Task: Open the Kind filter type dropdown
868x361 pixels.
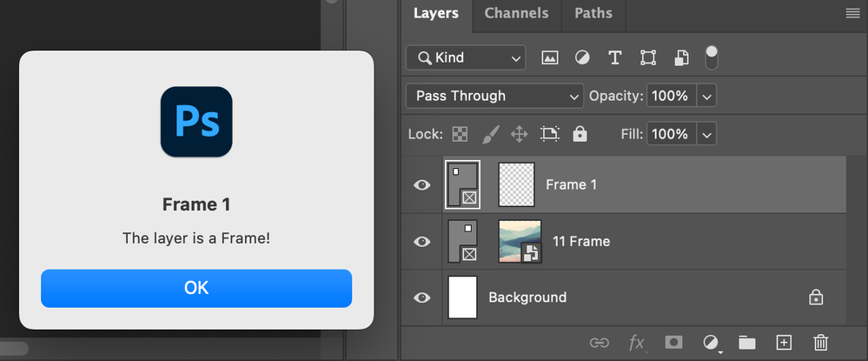Action: pos(466,58)
